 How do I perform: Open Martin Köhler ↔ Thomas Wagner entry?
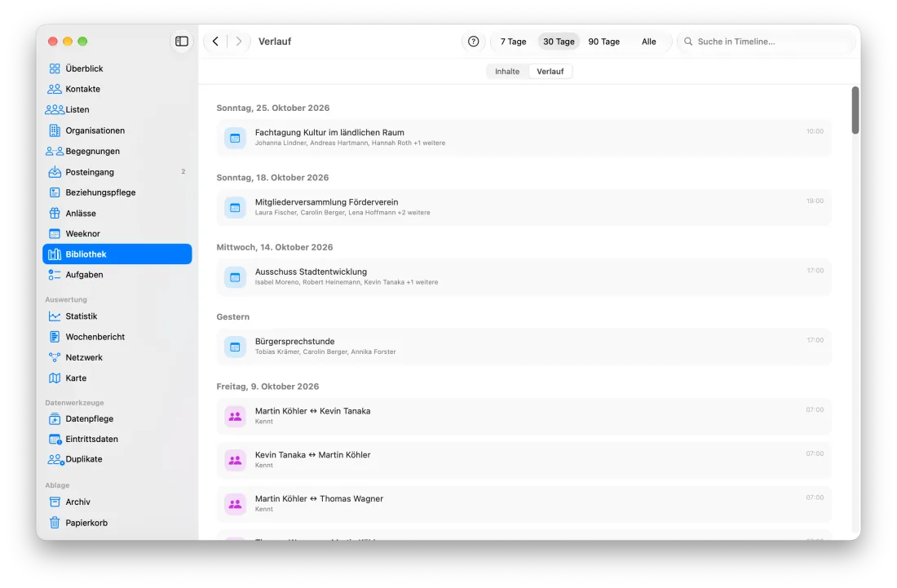pos(524,504)
